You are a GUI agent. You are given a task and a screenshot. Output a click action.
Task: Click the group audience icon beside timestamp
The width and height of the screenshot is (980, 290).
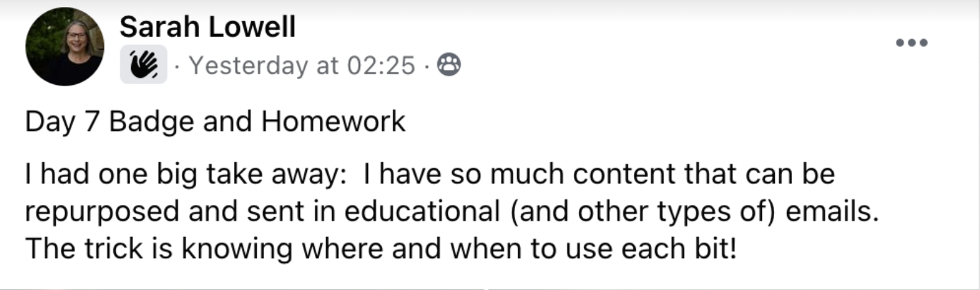pos(449,65)
